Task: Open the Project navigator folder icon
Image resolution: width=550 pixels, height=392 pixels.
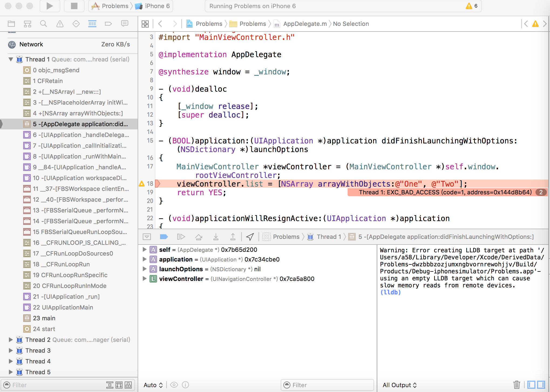Action: click(x=11, y=24)
